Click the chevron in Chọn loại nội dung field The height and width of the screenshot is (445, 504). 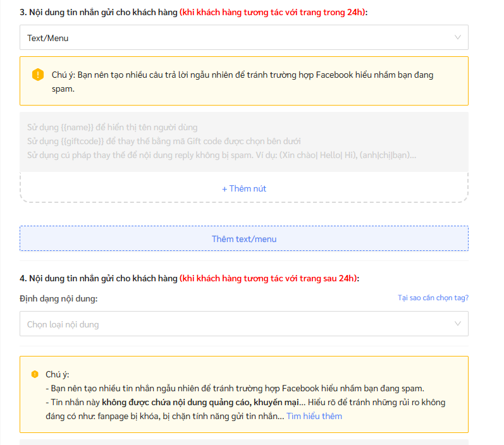(458, 324)
